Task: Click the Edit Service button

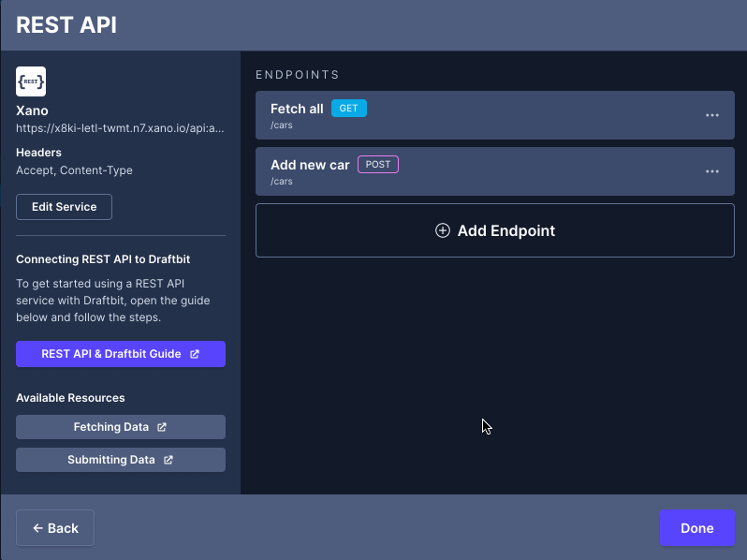Action: coord(64,207)
